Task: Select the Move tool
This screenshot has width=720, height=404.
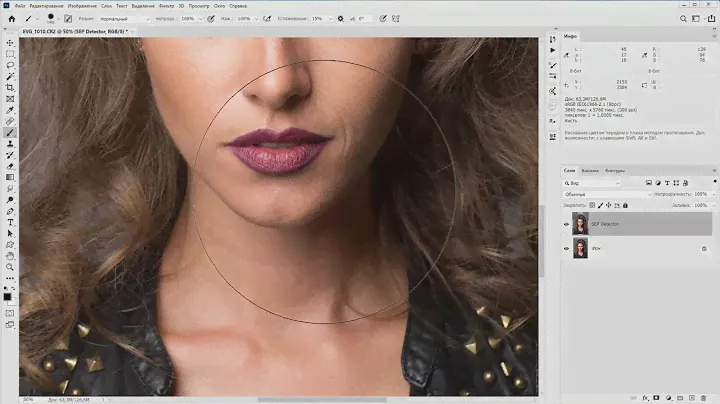Action: [x=10, y=43]
